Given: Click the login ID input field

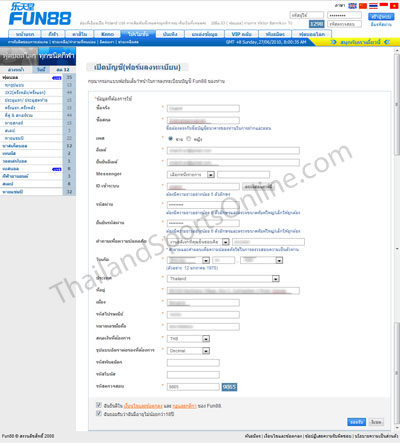Looking at the screenshot, I should (x=203, y=187).
